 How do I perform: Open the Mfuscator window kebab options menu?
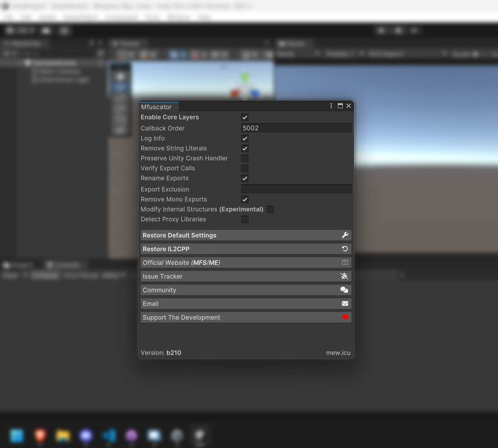(331, 106)
